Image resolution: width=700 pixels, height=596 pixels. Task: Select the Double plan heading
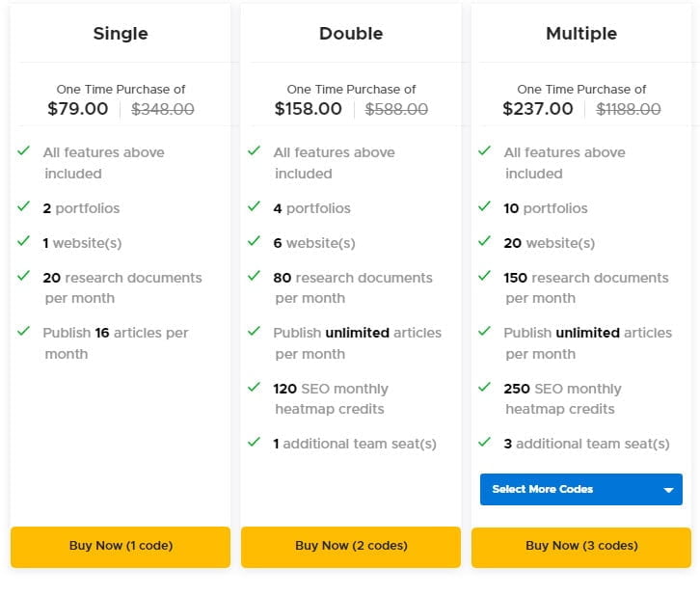point(351,34)
